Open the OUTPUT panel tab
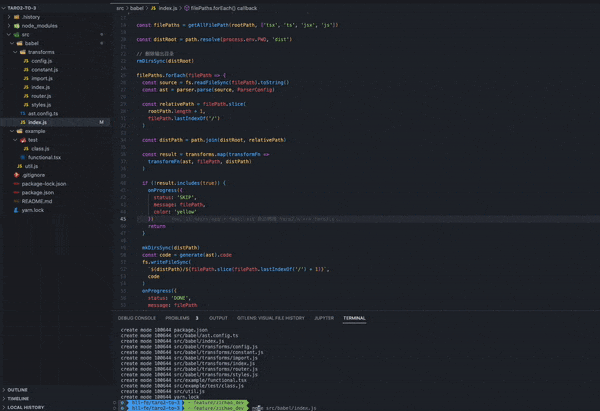The height and width of the screenshot is (411, 600). (x=218, y=318)
